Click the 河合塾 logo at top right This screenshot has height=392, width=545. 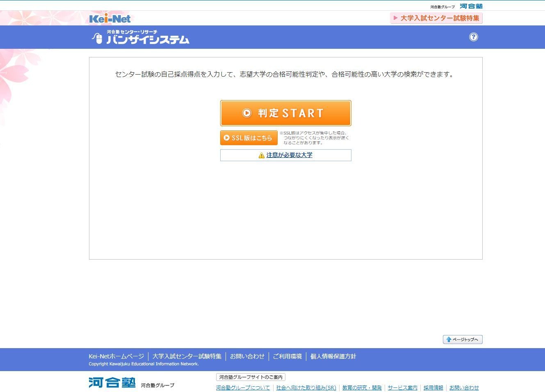click(471, 6)
